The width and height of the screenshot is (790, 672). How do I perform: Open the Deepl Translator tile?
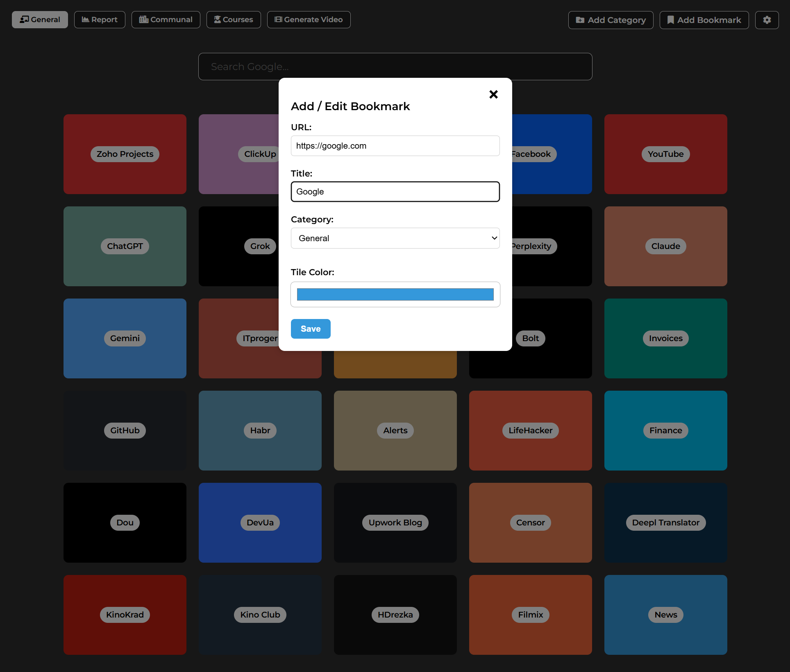(665, 523)
